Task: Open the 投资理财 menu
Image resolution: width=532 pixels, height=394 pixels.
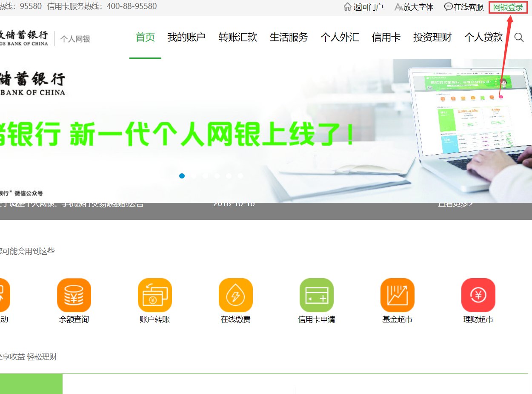Action: tap(432, 37)
